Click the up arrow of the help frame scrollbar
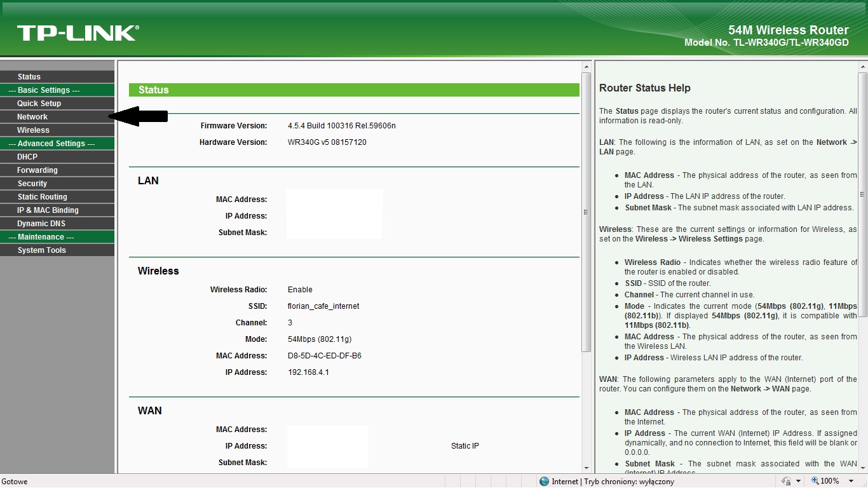The image size is (868, 488). (862, 67)
